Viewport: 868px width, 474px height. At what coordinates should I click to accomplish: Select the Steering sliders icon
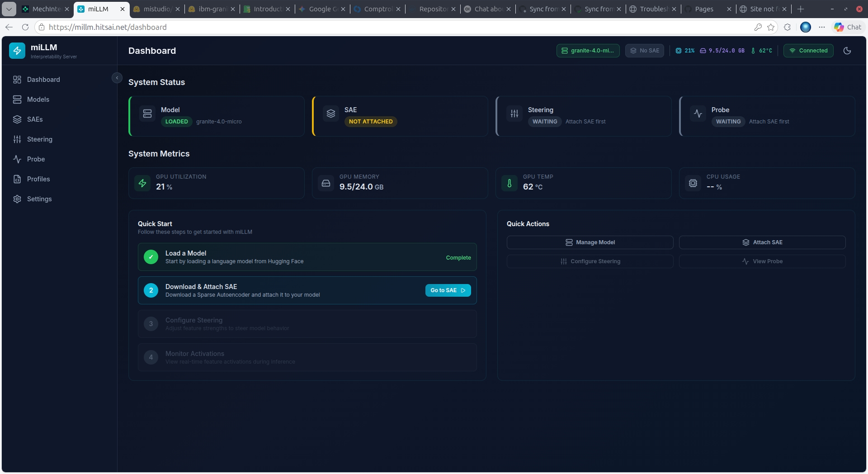point(17,139)
